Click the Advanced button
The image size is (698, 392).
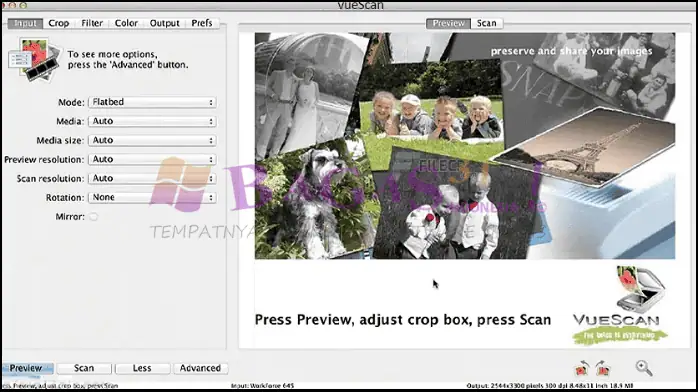pos(200,368)
